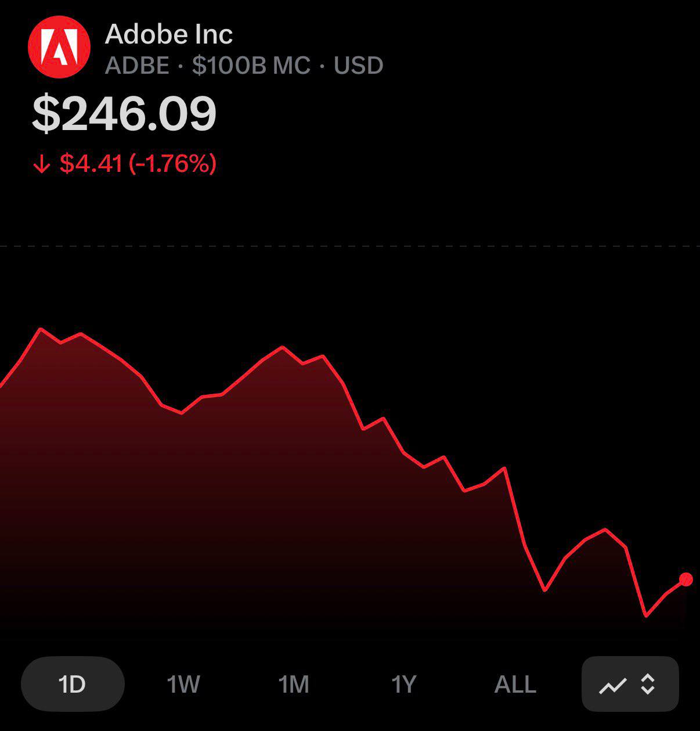
Task: Switch chart to 1Y range
Action: click(x=404, y=685)
